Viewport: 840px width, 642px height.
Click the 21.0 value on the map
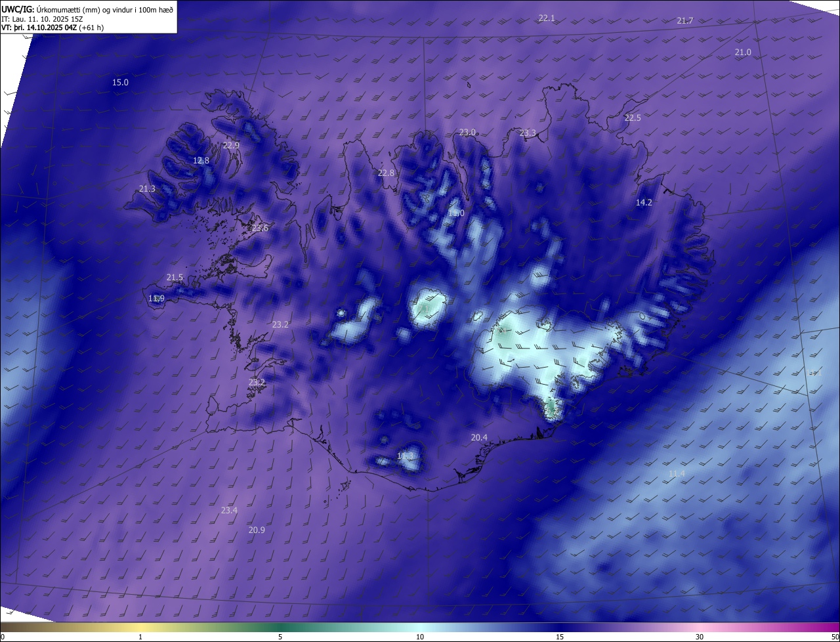point(743,53)
